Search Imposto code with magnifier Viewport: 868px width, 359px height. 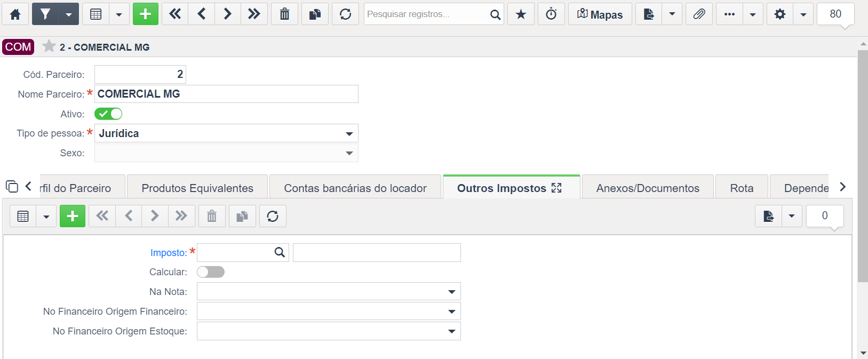[x=280, y=252]
